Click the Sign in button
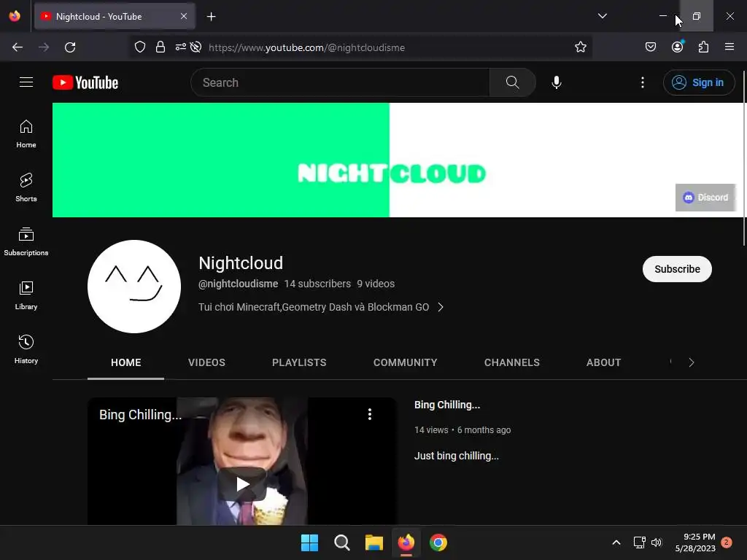Viewport: 747px width, 560px height. tap(699, 82)
